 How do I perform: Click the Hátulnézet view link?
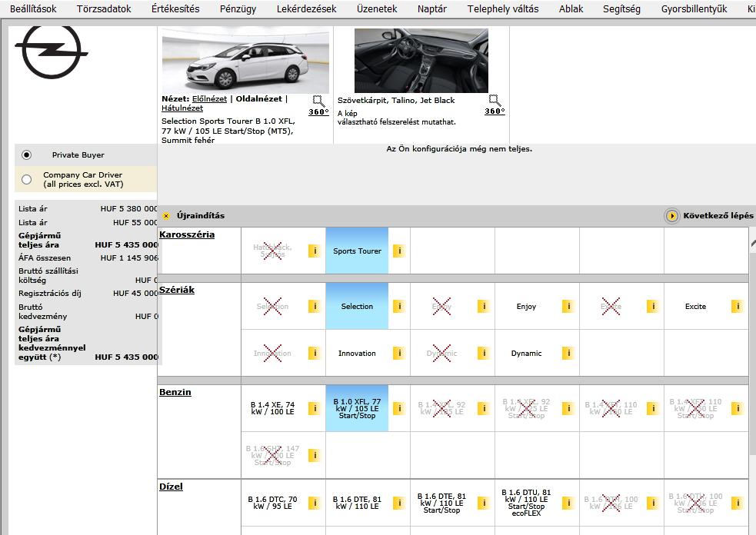(x=182, y=108)
